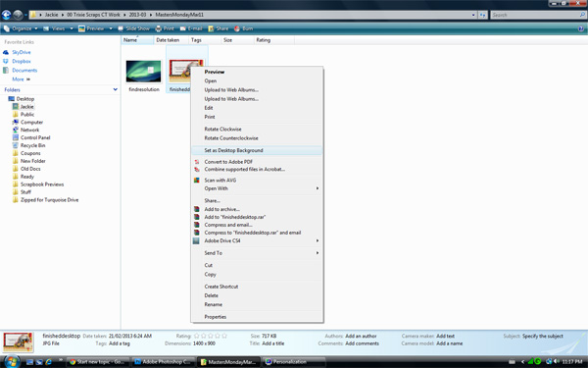Click Specify the subject field

tap(543, 336)
